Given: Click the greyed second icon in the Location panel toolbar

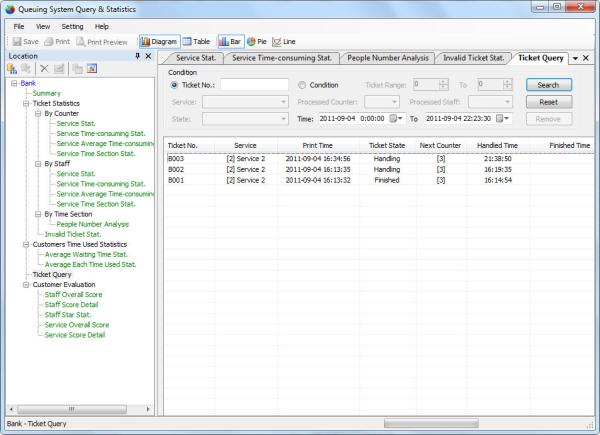Looking at the screenshot, I should pyautogui.click(x=26, y=69).
